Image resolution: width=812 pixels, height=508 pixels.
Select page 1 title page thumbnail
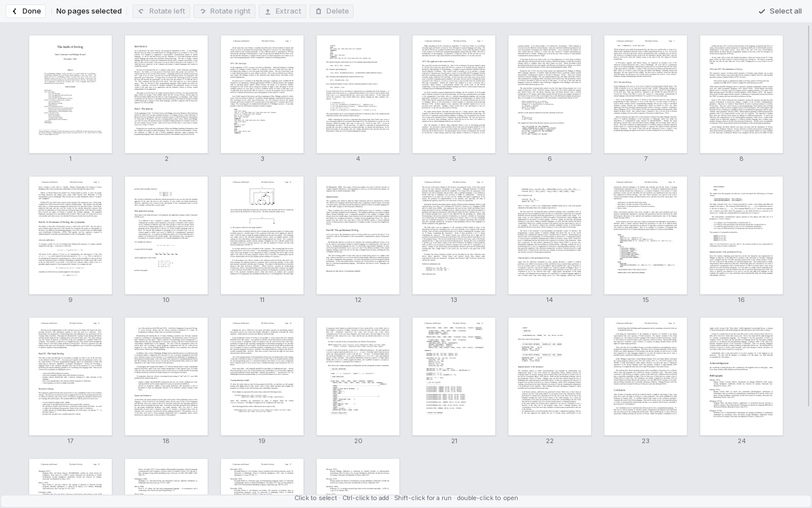pyautogui.click(x=70, y=94)
